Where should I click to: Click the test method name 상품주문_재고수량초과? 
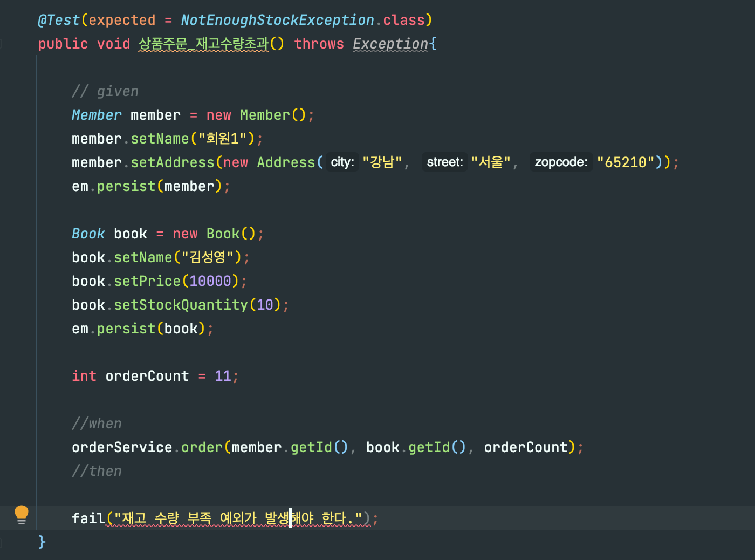[202, 44]
